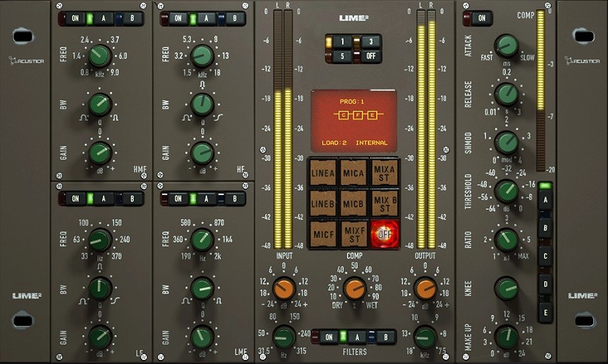608x364 pixels.
Task: Toggle the FILTERS ON switch
Action: (x=329, y=337)
